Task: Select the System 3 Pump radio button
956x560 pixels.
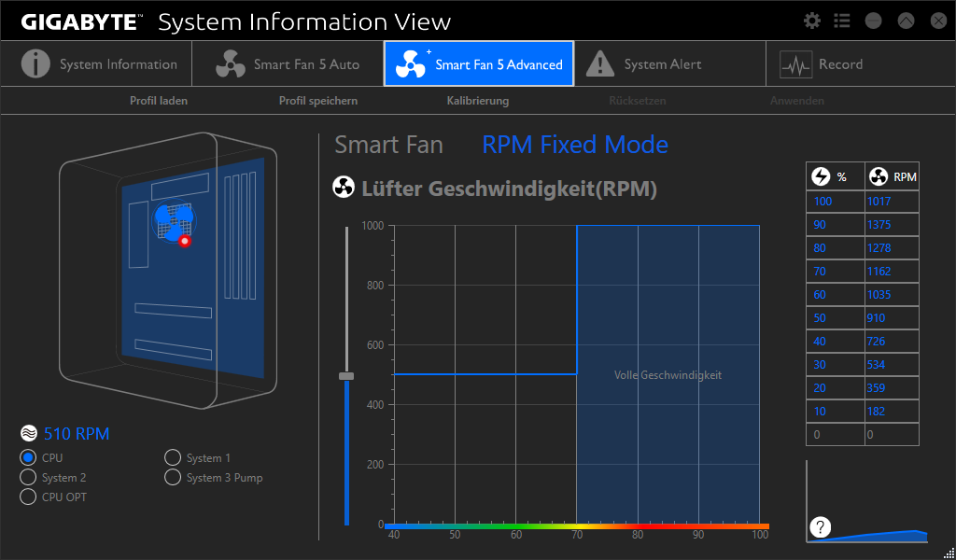Action: [173, 477]
